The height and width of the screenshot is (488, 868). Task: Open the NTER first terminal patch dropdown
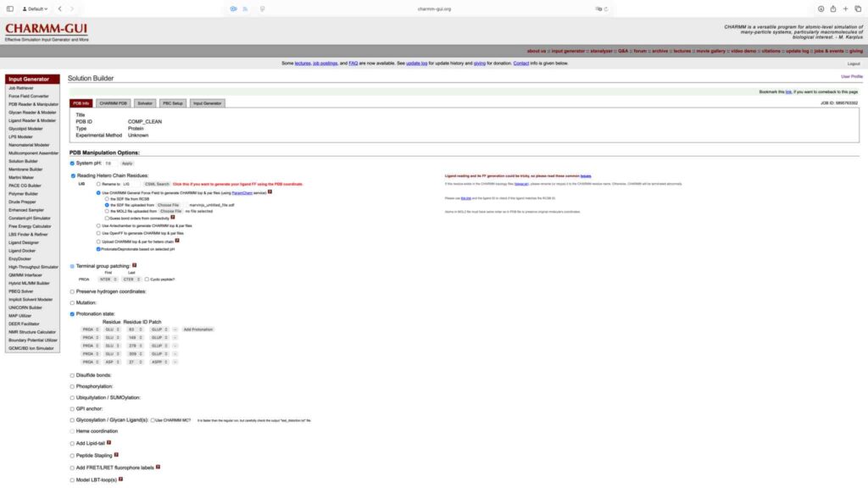point(106,279)
